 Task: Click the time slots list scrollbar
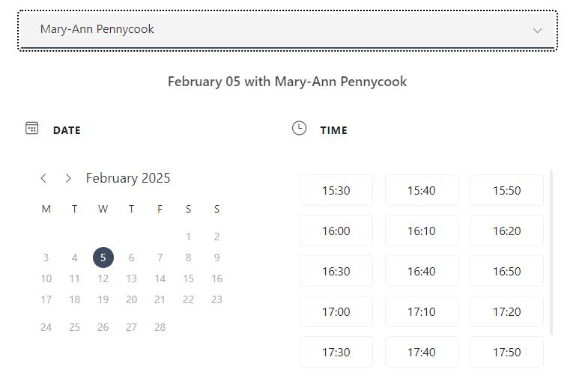pyautogui.click(x=551, y=253)
